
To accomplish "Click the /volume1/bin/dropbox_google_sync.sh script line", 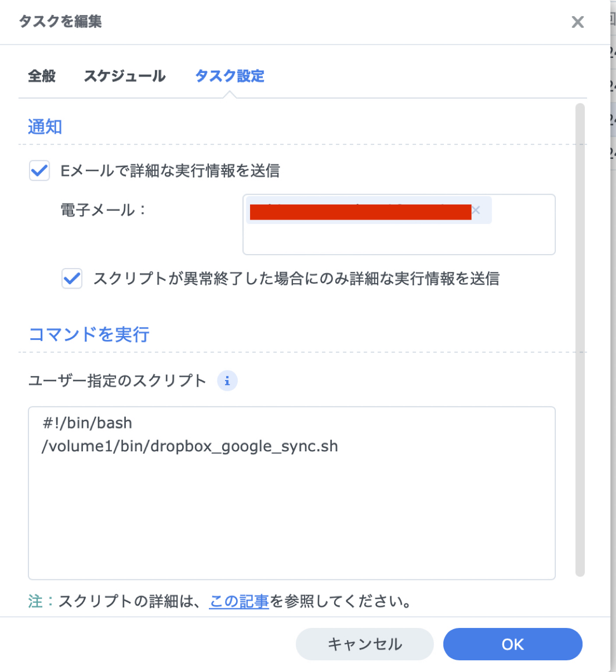I will tap(190, 446).
